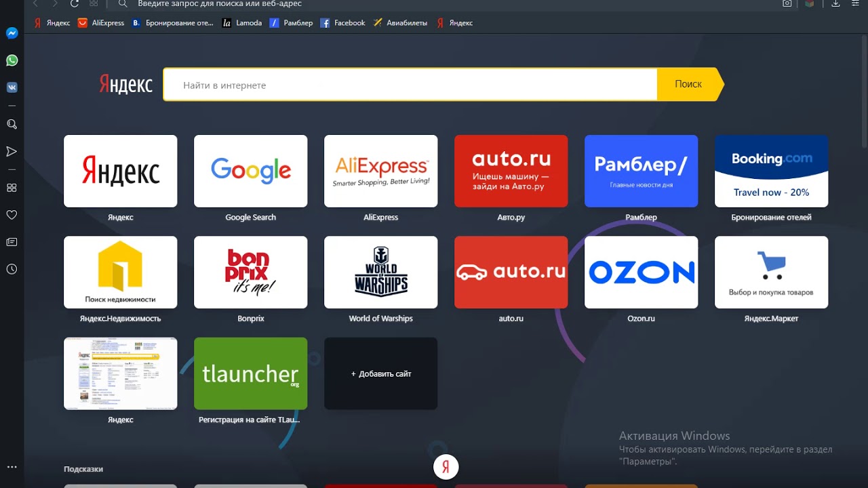Open Lamoda bookmark in bookmarks bar
Viewport: 868px width, 488px height.
tap(242, 23)
